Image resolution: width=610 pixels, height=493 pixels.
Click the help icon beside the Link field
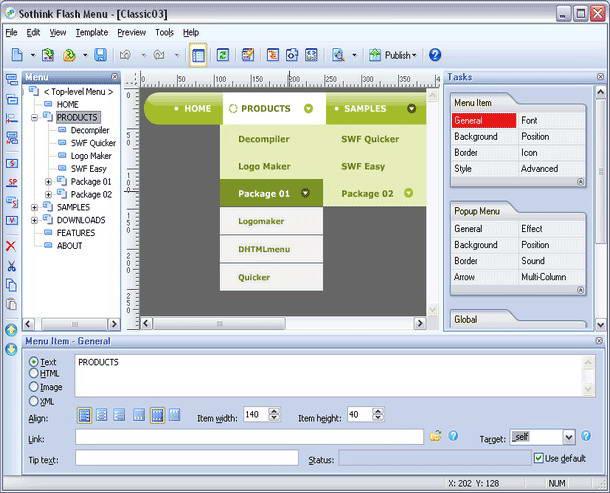[x=453, y=436]
